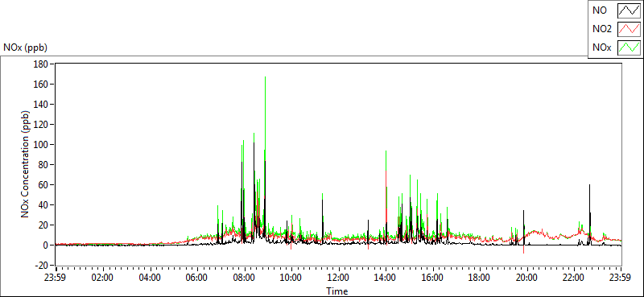Click the 14:00 time axis marker
The image size is (644, 297).
[x=386, y=277]
